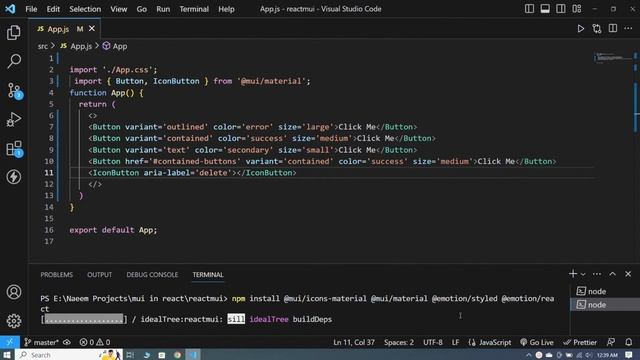
Task: Click the App.js breadcrumb segment
Action: coord(76,46)
